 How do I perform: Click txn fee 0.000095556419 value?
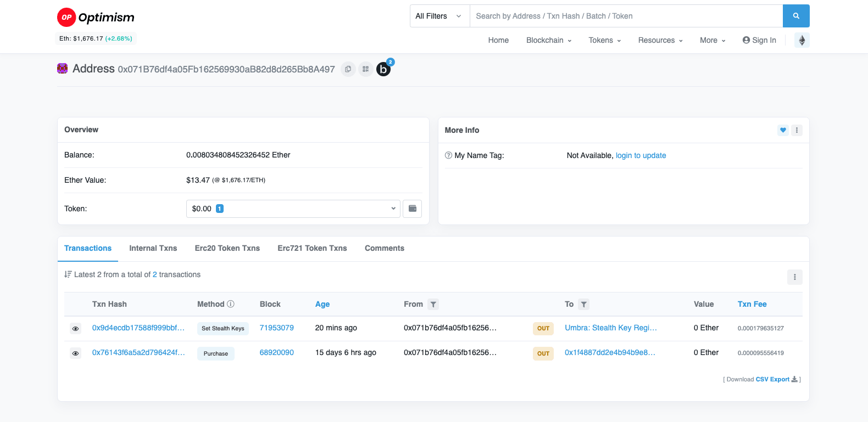pos(761,353)
